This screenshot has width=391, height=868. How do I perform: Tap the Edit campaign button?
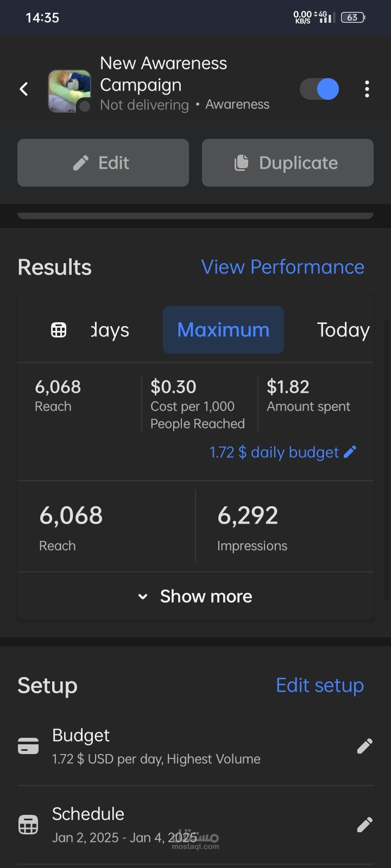click(x=103, y=163)
